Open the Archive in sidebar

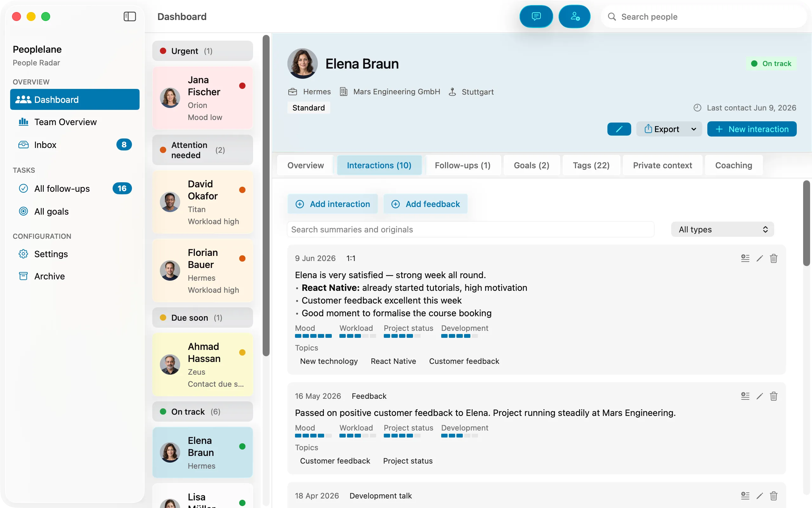[x=75, y=276]
